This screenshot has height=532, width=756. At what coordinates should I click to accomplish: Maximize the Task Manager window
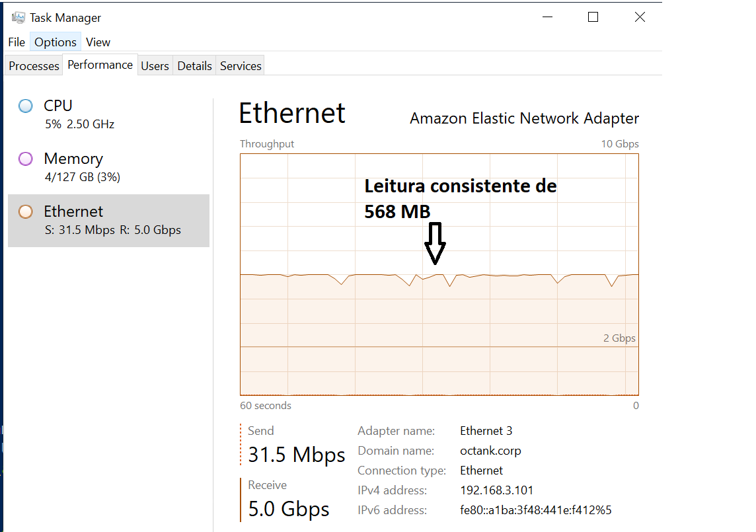point(593,17)
